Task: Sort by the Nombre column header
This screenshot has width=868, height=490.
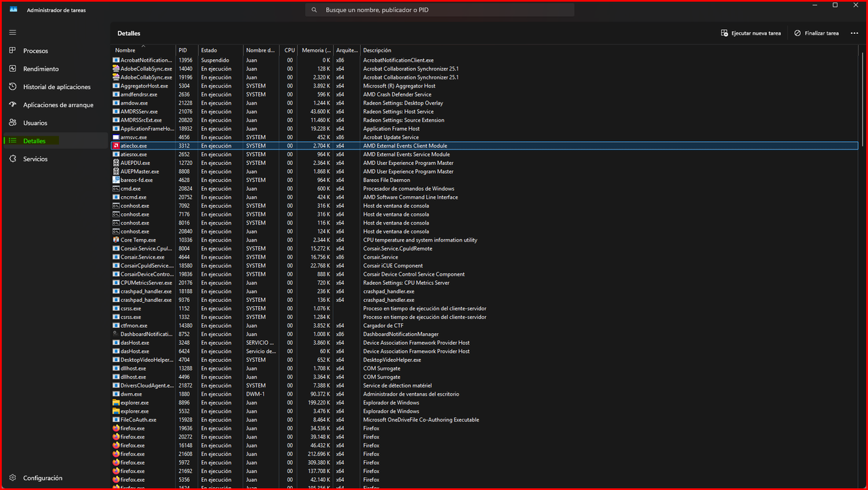Action: 143,50
